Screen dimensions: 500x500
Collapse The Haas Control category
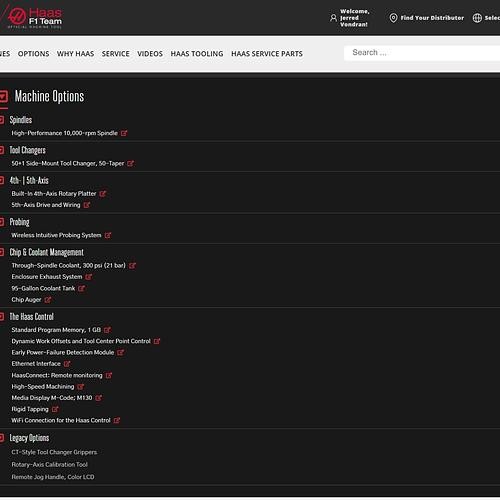(x=2, y=317)
